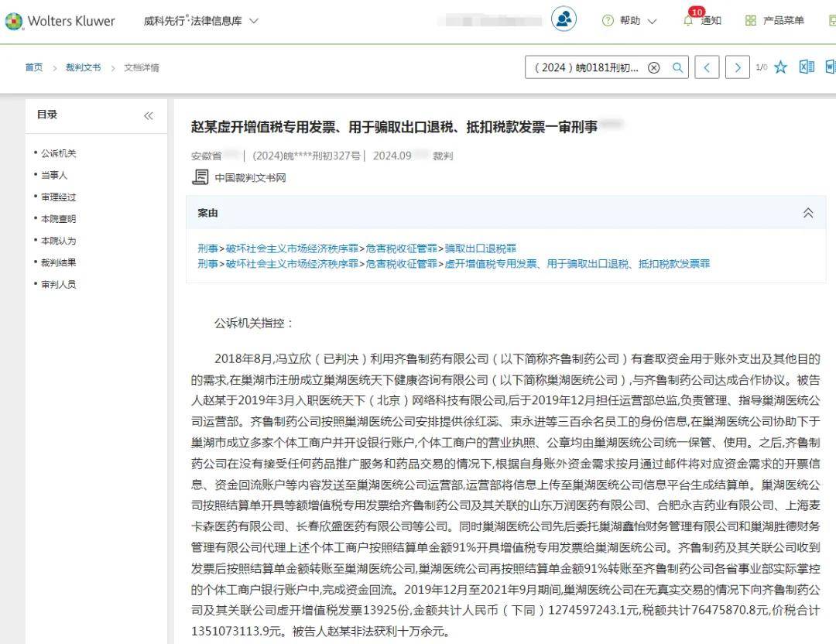Open 威科先行法律信息库 database dropdown
836x644 pixels.
coord(201,21)
